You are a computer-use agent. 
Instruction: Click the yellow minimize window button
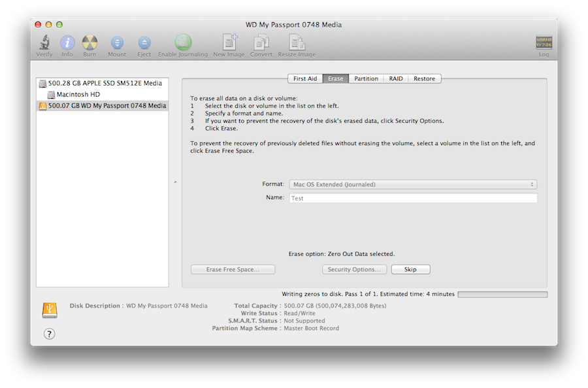point(48,24)
